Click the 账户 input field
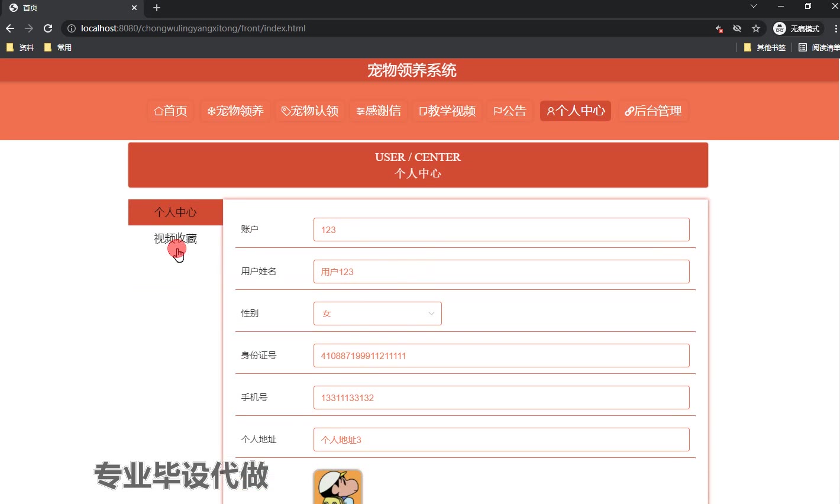 pyautogui.click(x=502, y=230)
